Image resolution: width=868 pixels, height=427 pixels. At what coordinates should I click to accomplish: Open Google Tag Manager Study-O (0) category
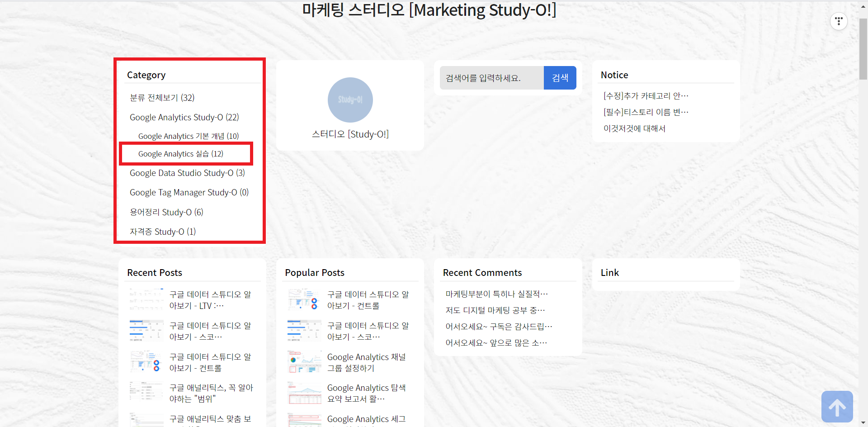tap(189, 192)
